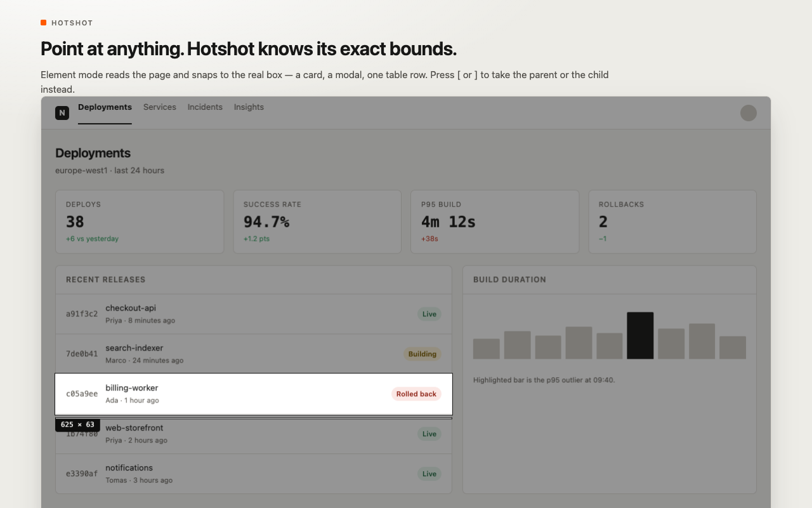
Task: Click commit hash "7de0b41"
Action: (x=82, y=354)
